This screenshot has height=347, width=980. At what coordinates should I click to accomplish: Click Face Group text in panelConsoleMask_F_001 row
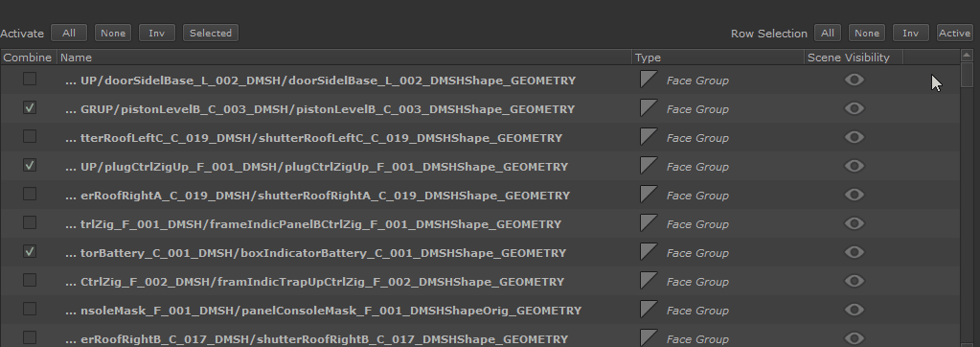click(697, 311)
